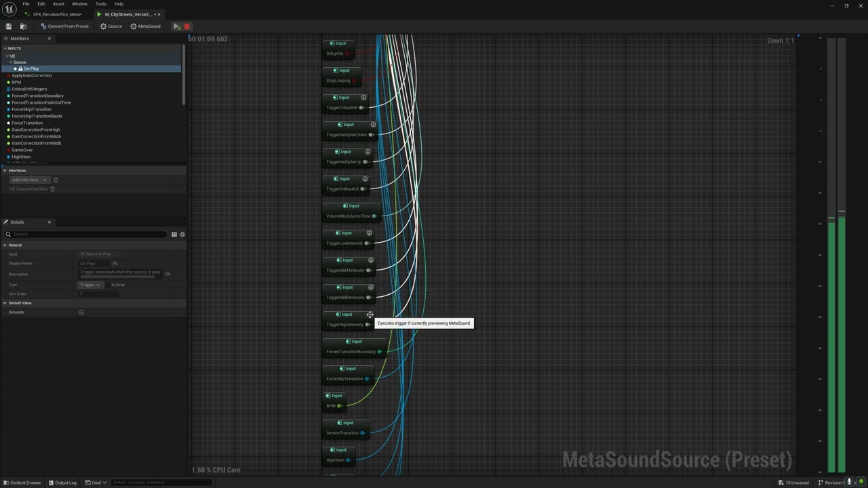Click the Display Name field
This screenshot has height=488, width=868.
coord(94,263)
